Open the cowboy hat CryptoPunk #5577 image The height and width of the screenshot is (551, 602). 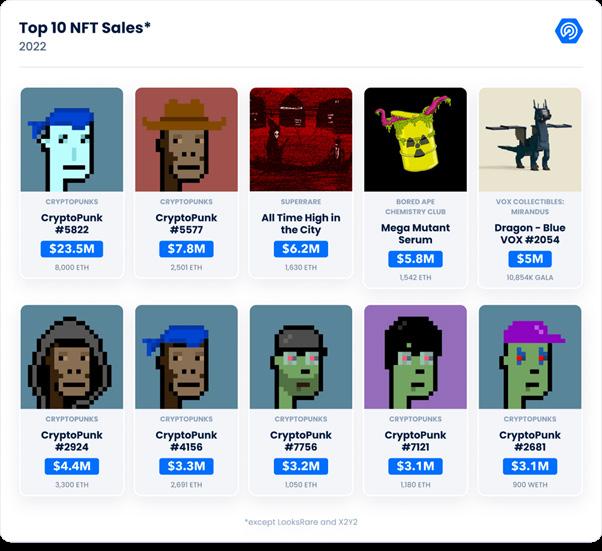[x=186, y=139]
